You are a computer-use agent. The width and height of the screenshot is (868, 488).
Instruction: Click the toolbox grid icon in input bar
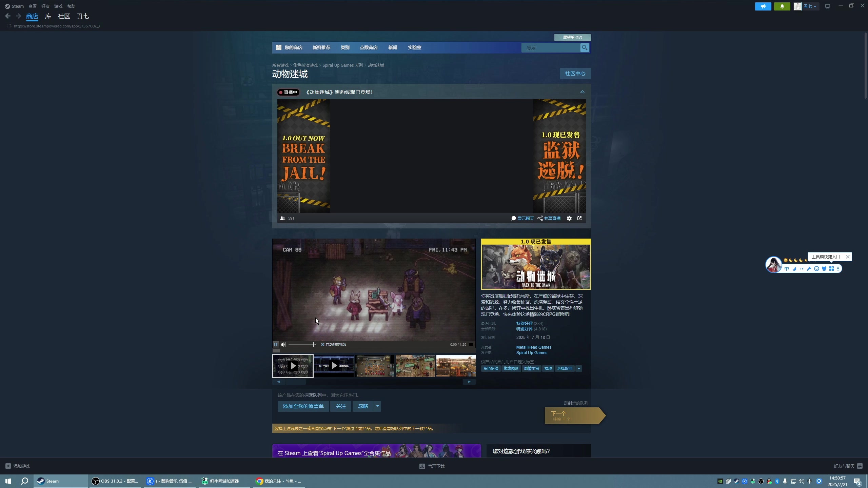click(831, 269)
